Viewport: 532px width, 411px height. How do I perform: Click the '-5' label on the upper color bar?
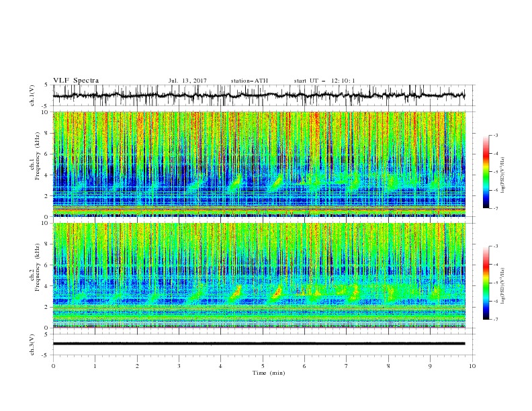[496, 172]
